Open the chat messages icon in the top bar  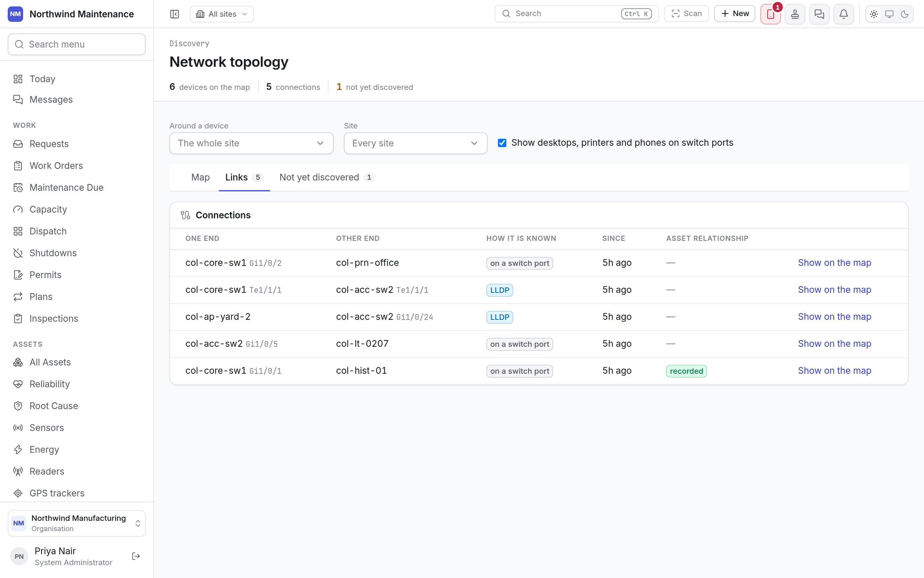tap(819, 14)
